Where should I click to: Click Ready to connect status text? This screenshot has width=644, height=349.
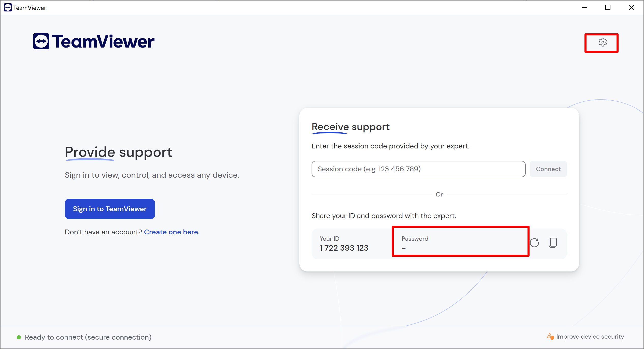coord(88,337)
